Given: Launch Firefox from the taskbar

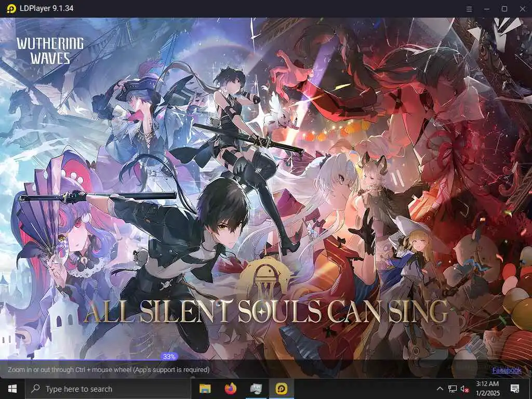Looking at the screenshot, I should click(x=230, y=389).
